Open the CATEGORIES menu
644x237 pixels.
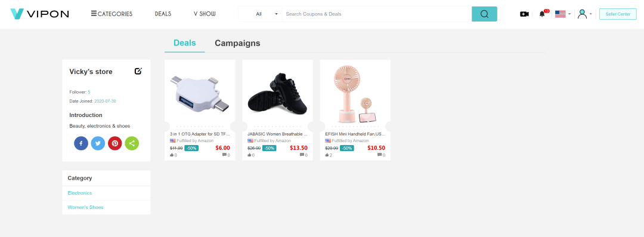(112, 14)
